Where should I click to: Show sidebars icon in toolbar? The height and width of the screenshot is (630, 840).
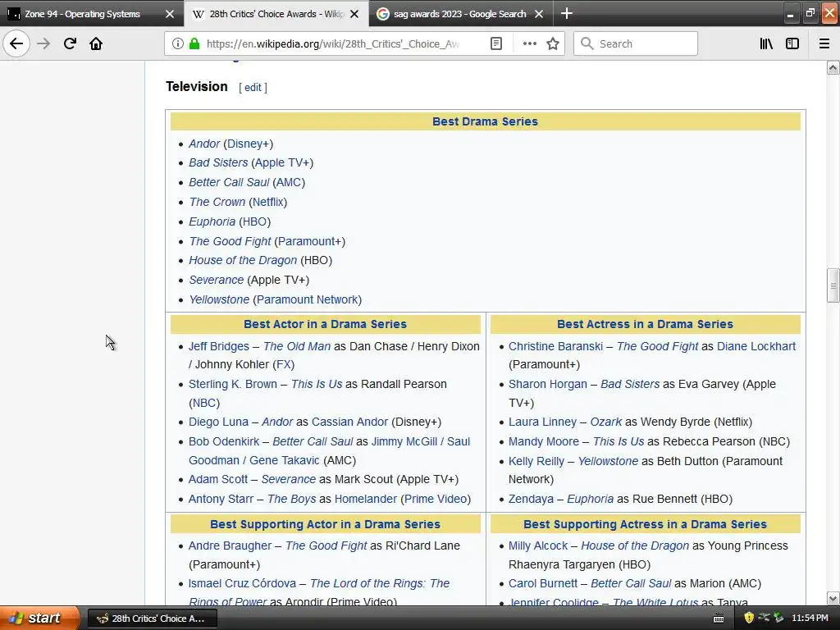[792, 44]
